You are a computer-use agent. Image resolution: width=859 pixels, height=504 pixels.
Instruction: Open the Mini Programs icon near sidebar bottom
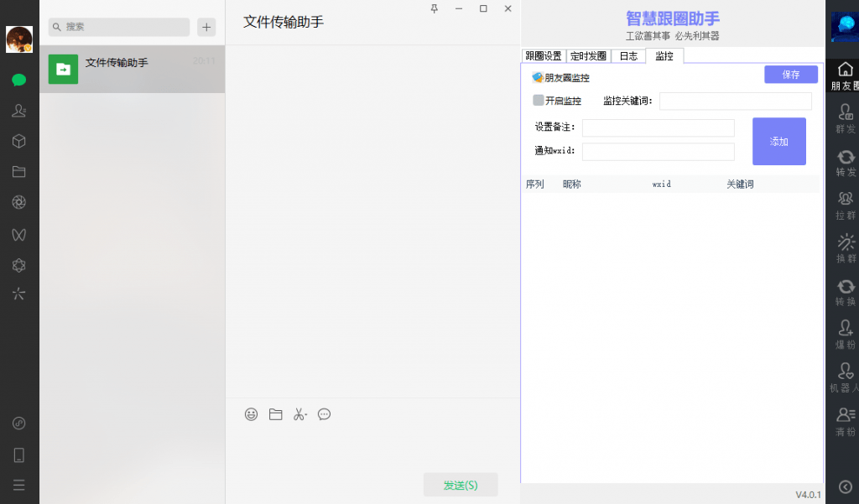[x=19, y=423]
